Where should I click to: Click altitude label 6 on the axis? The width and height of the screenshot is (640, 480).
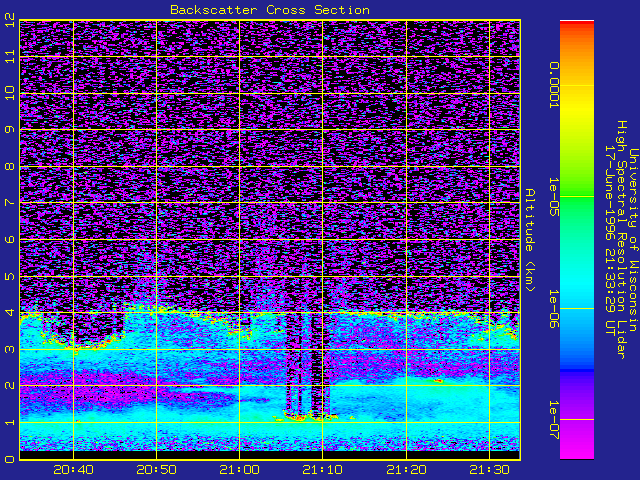(x=10, y=239)
